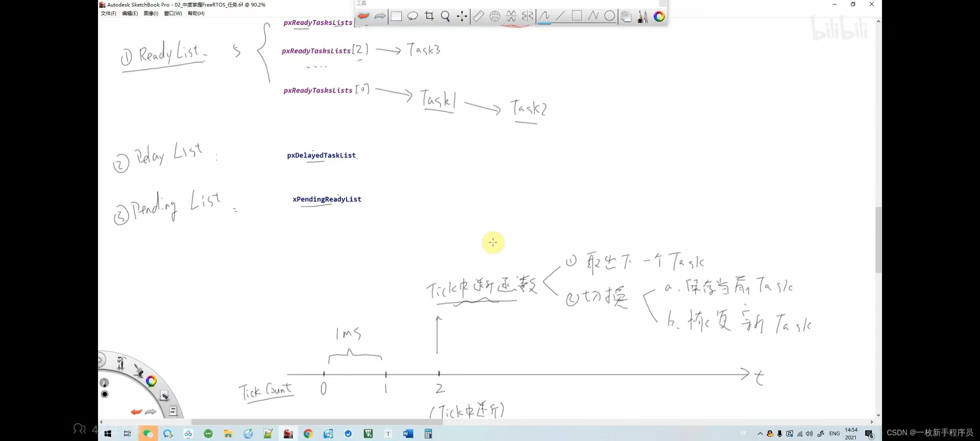Select the Rectangle draw style
This screenshot has height=441, width=980.
tap(577, 16)
